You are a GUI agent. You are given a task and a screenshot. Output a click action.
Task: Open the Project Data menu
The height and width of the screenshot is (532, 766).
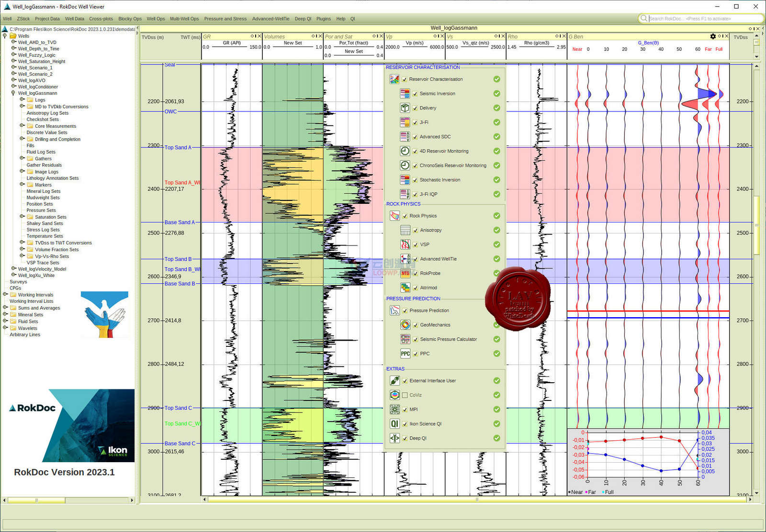[x=47, y=19]
